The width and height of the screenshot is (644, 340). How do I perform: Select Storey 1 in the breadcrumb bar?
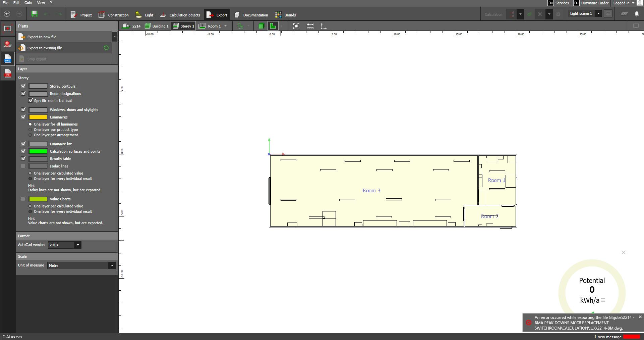tap(183, 26)
